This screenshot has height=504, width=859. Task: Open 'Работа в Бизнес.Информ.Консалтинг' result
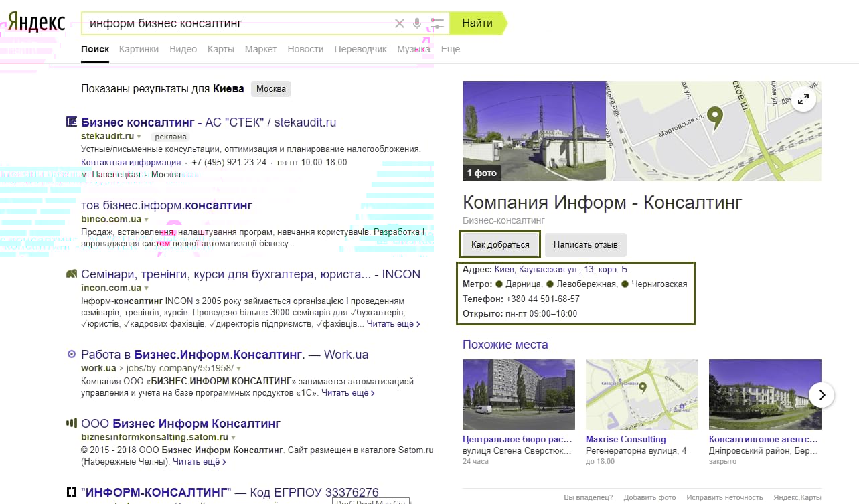pos(224,355)
